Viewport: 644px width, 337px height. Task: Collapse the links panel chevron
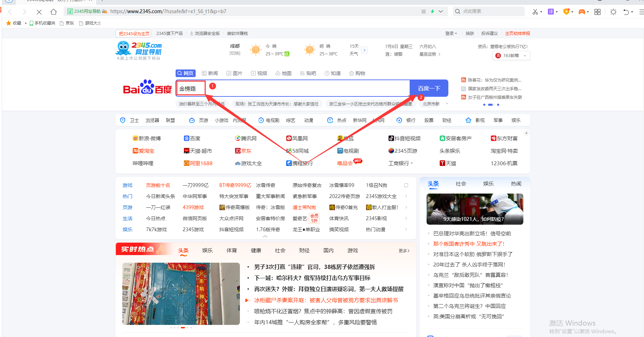[x=265, y=236]
